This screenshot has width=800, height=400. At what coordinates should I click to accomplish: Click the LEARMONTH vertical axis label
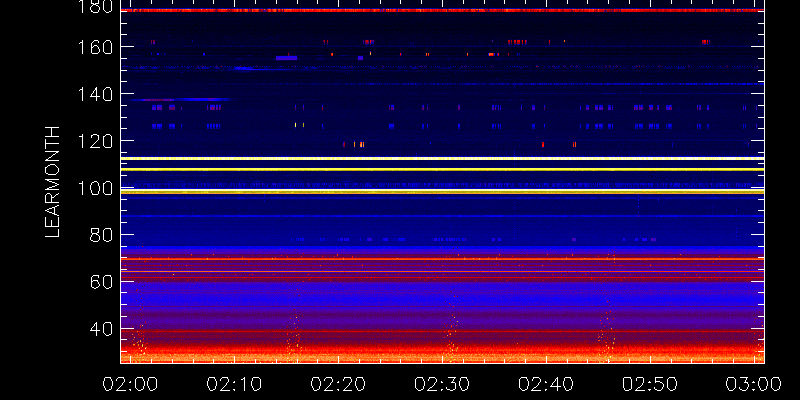pyautogui.click(x=53, y=182)
